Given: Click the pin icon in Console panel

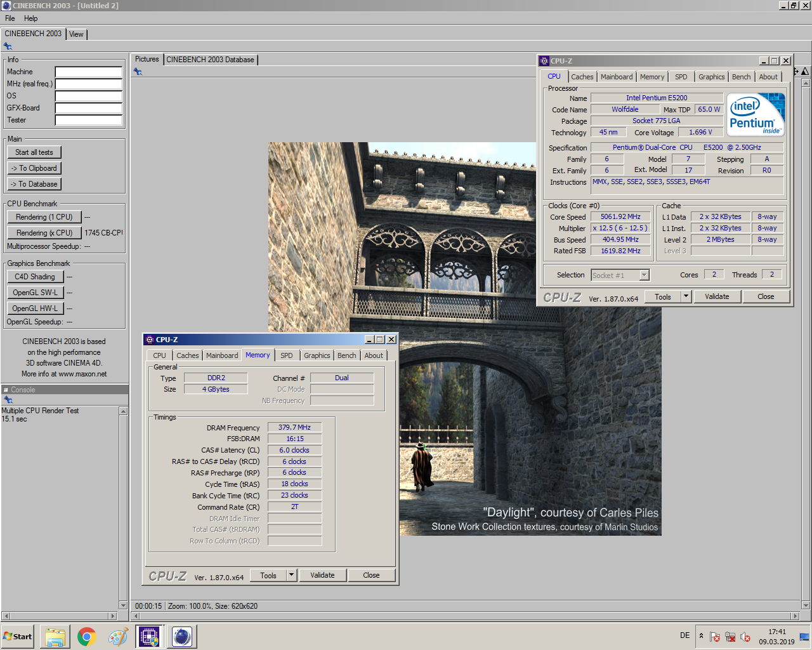Looking at the screenshot, I should (x=8, y=400).
